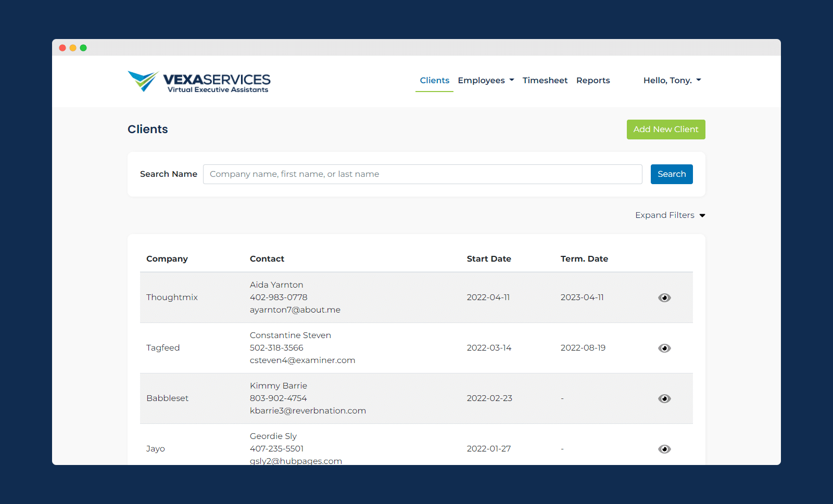Screen dimensions: 833x504
Task: Click email kbarrie3@reverbnation.com
Action: [308, 411]
